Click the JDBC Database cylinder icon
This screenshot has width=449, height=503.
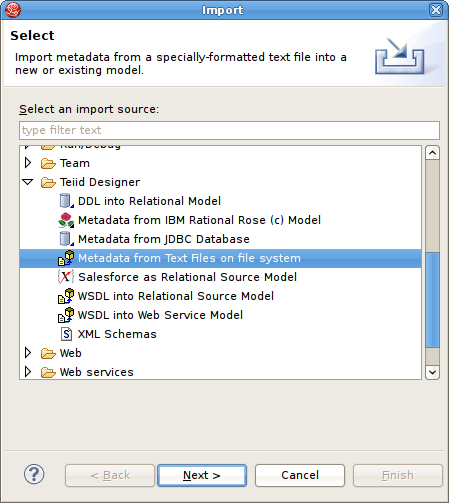[66, 239]
